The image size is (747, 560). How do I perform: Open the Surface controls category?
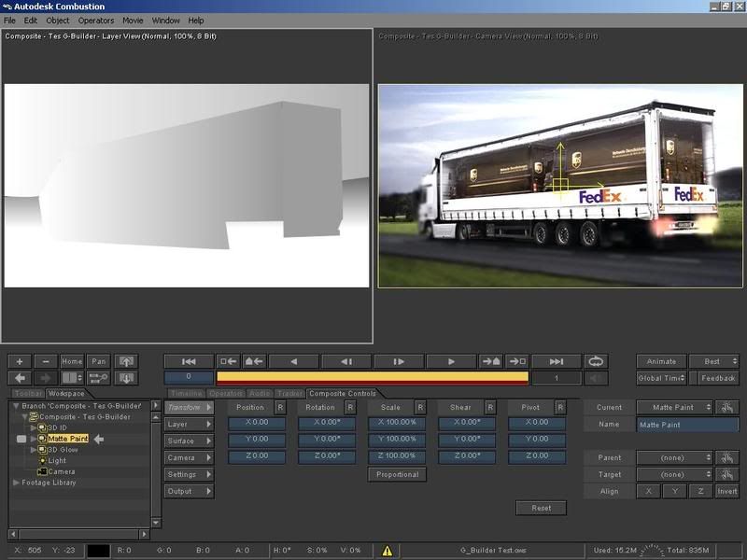pyautogui.click(x=189, y=441)
